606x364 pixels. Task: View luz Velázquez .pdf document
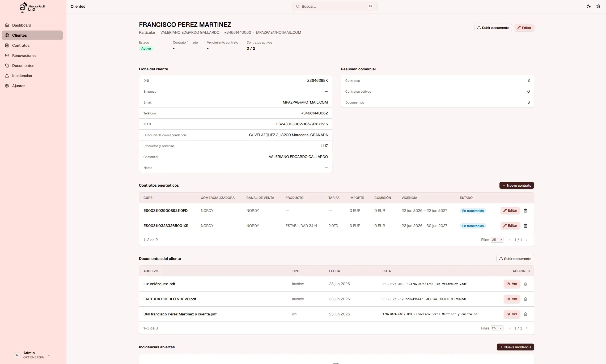(x=512, y=284)
